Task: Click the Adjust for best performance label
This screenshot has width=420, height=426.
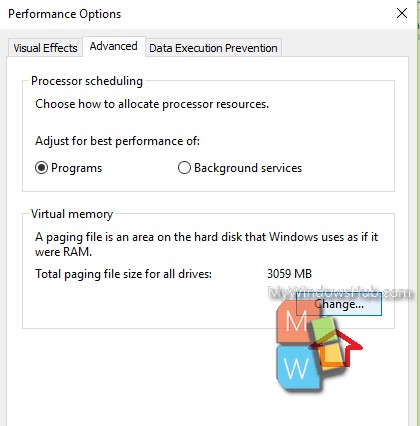Action: 117,141
